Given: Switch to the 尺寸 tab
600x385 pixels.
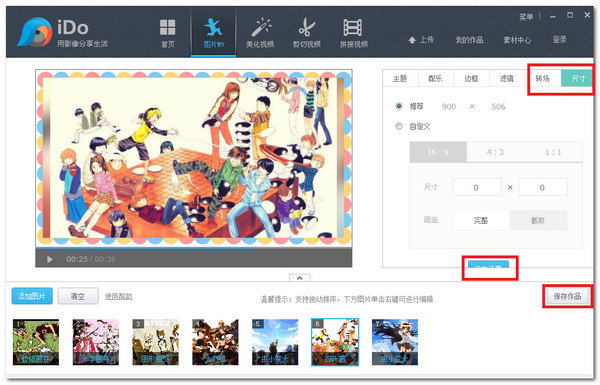Looking at the screenshot, I should [x=577, y=78].
